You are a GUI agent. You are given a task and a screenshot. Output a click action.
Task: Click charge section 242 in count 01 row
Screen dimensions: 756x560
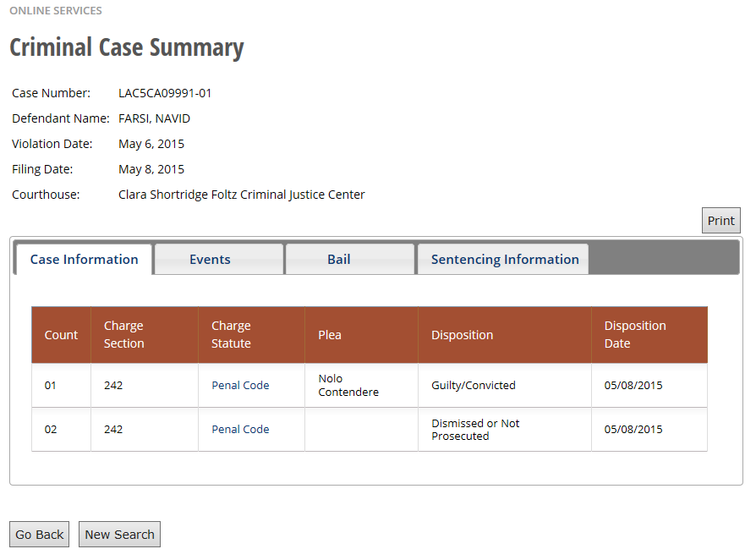click(x=145, y=386)
